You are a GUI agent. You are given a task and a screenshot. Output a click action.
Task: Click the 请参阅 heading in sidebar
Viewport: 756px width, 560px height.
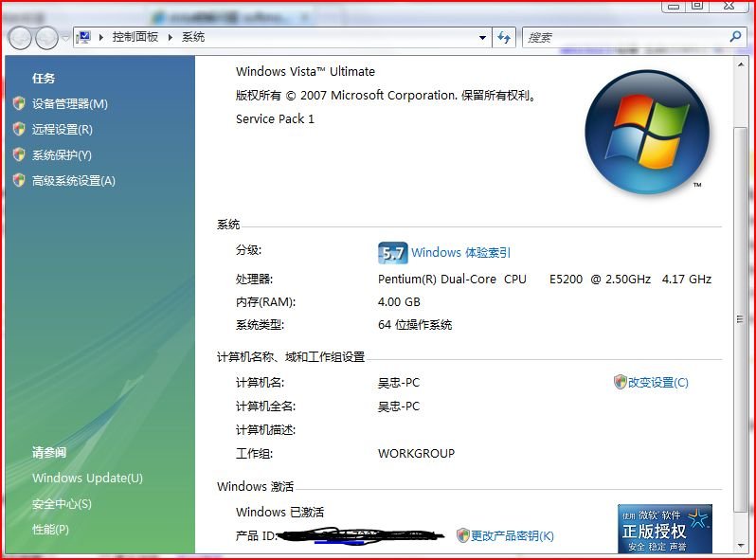[x=49, y=452]
